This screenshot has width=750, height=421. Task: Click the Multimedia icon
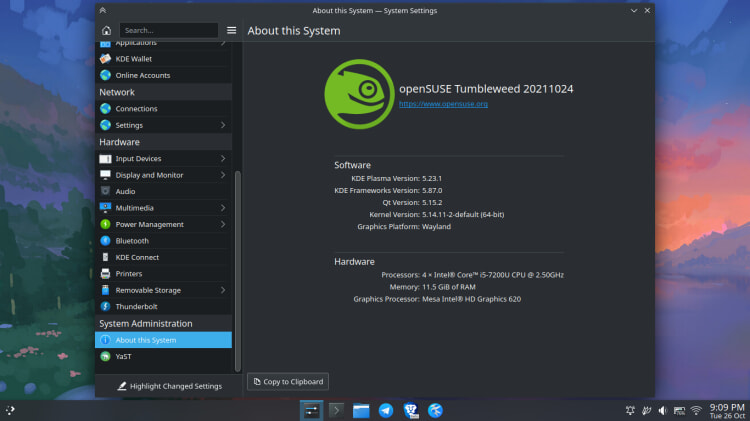click(x=105, y=208)
